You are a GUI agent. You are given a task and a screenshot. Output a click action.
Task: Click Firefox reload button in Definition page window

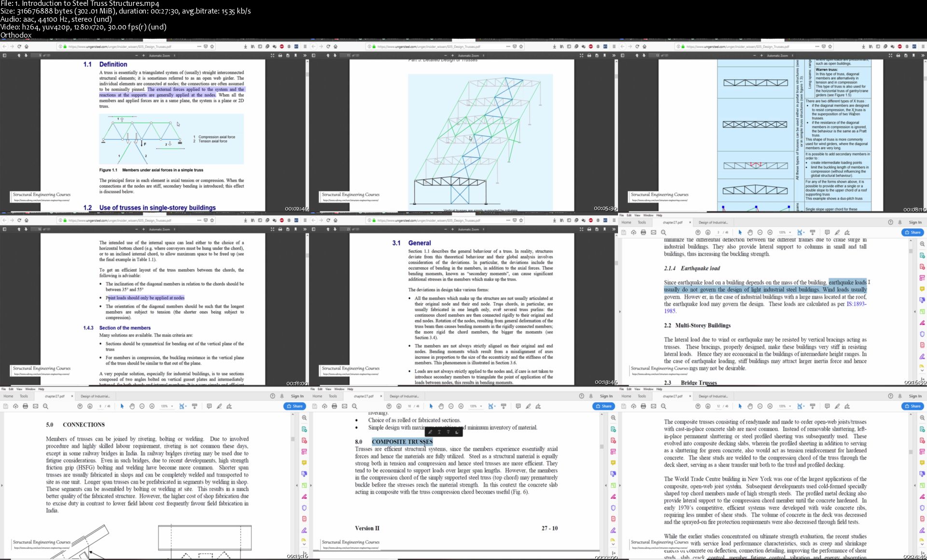(19, 46)
